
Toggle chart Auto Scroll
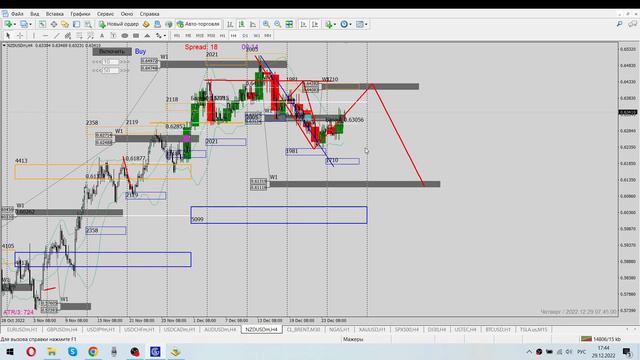(303, 24)
